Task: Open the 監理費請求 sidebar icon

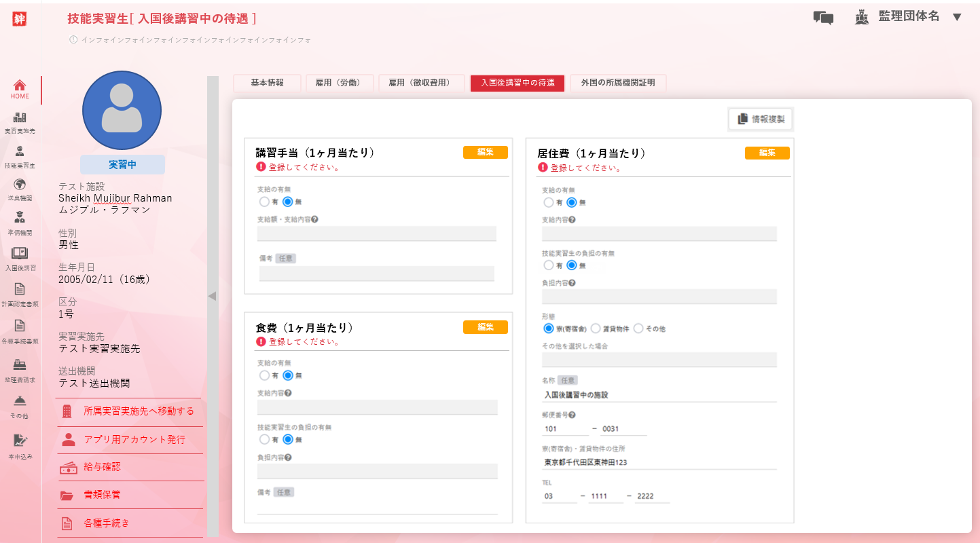Action: pyautogui.click(x=20, y=365)
